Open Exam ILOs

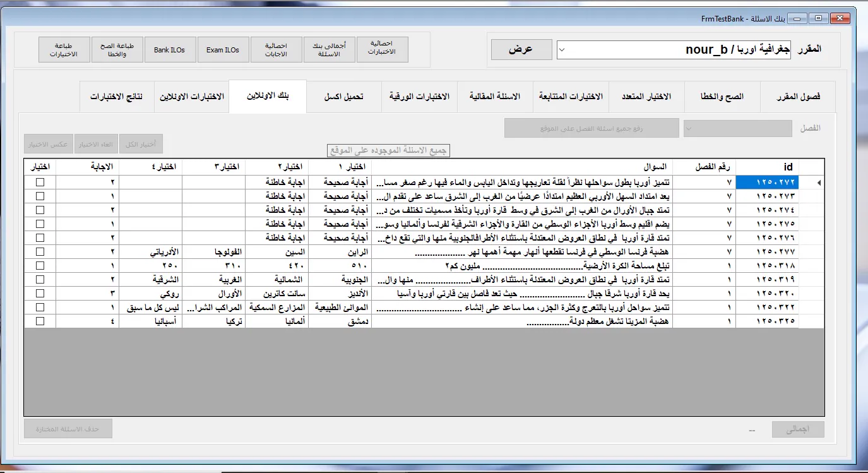223,50
